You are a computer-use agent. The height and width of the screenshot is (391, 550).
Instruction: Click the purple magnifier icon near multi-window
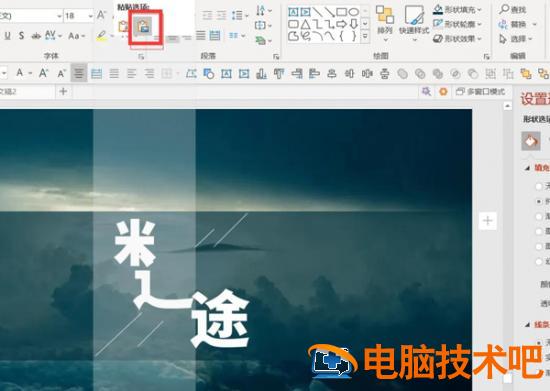(x=426, y=92)
